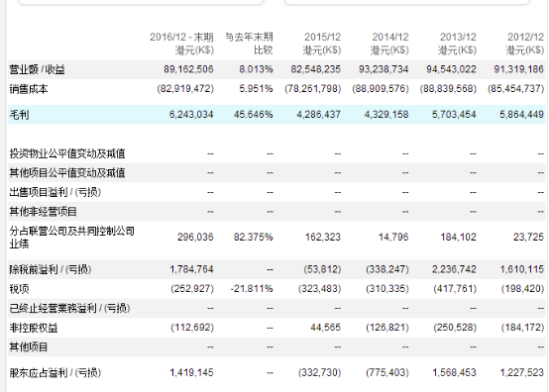549x392 pixels.
Task: Click associates result value 296,036
Action: [x=195, y=238]
